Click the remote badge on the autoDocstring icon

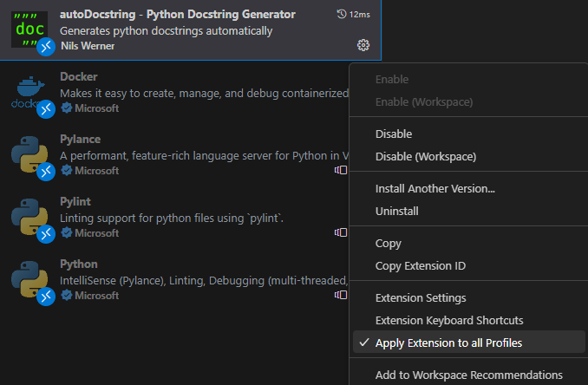coord(46,47)
